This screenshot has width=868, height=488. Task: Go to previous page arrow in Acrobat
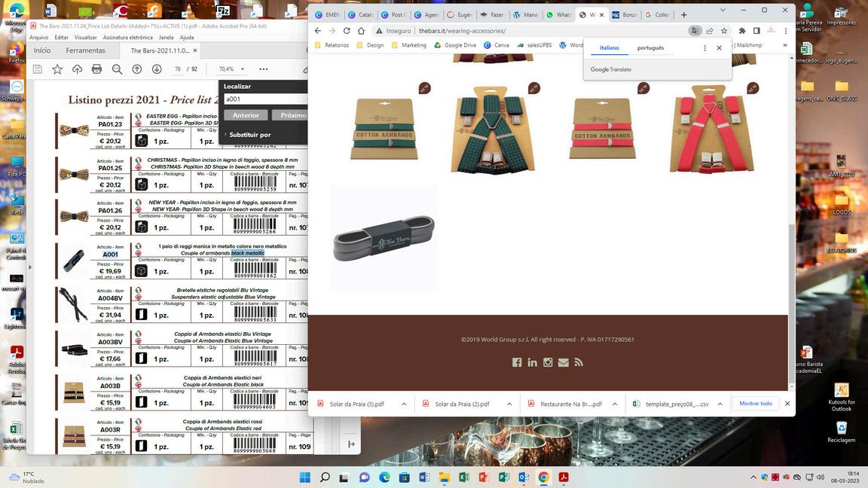coord(136,69)
